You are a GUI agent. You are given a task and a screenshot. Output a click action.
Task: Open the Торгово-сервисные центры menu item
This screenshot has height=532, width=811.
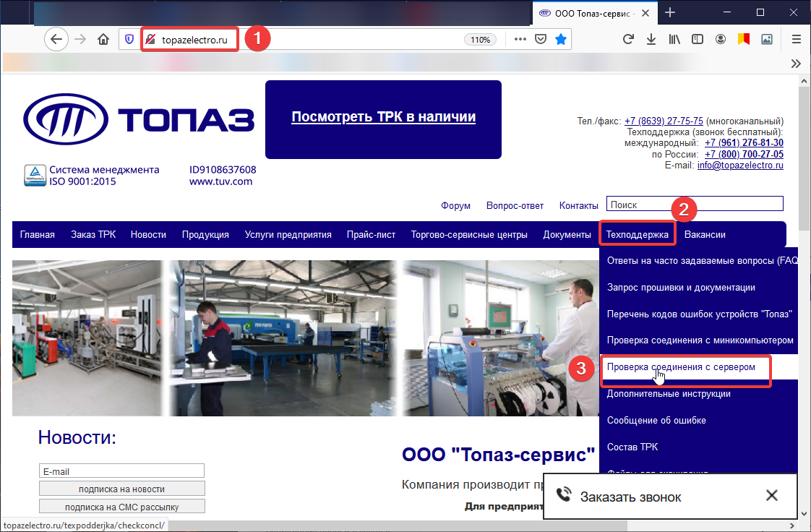(469, 235)
